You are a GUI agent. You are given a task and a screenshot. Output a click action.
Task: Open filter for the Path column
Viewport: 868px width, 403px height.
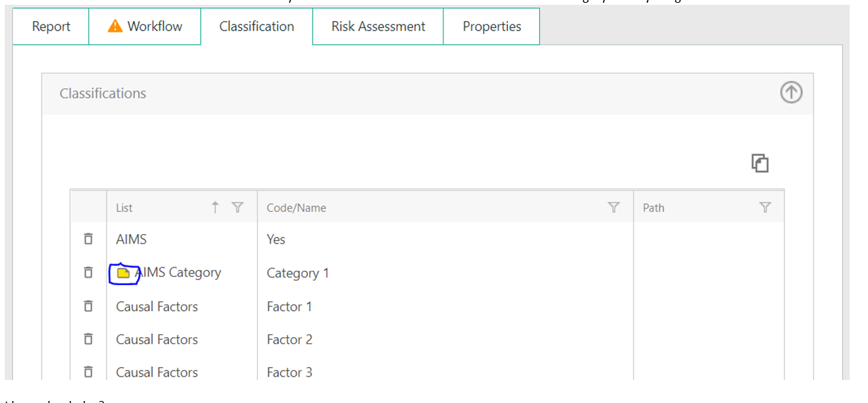765,208
